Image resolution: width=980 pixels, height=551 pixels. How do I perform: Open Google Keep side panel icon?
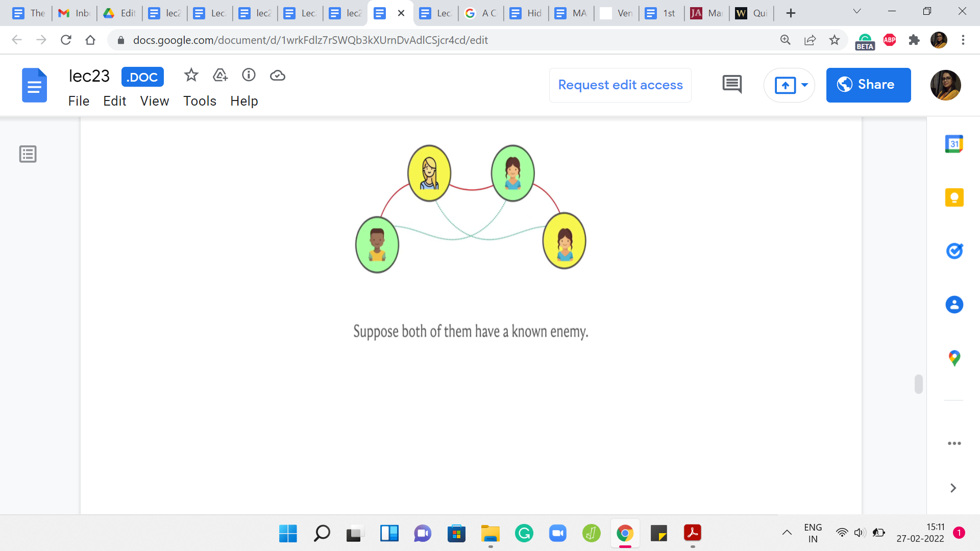click(x=954, y=197)
